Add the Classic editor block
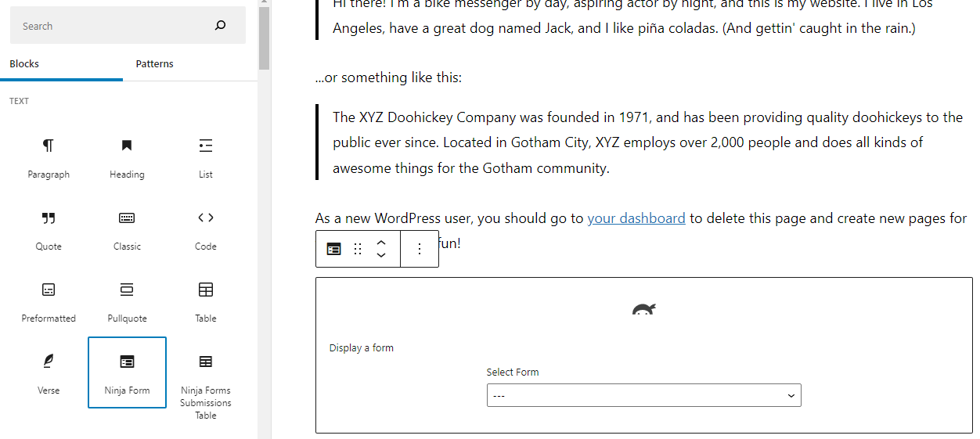 (127, 228)
